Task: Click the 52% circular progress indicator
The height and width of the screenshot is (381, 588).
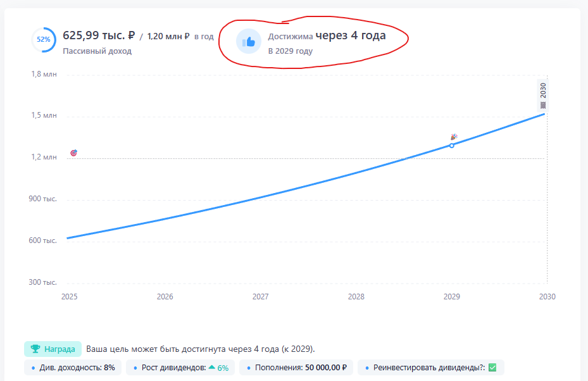Action: (44, 39)
